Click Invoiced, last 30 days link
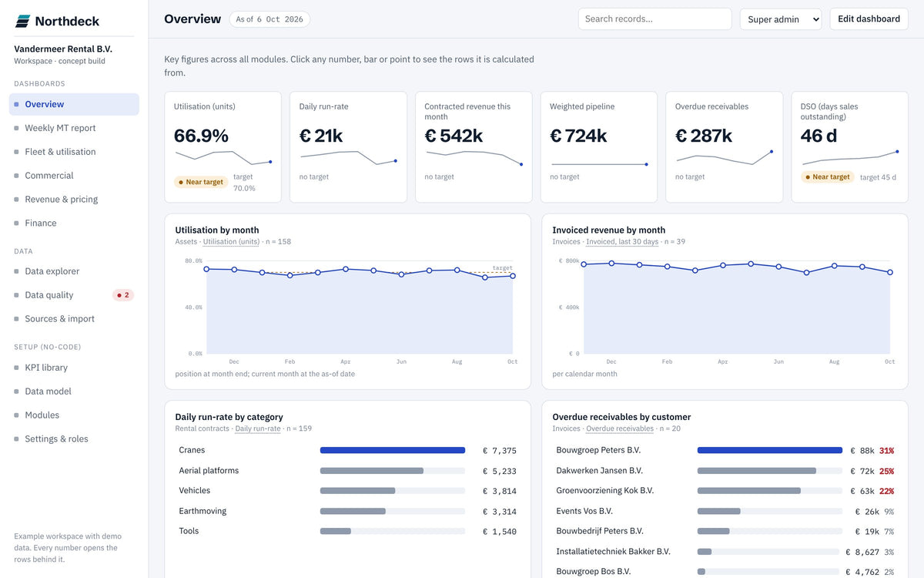 point(622,242)
